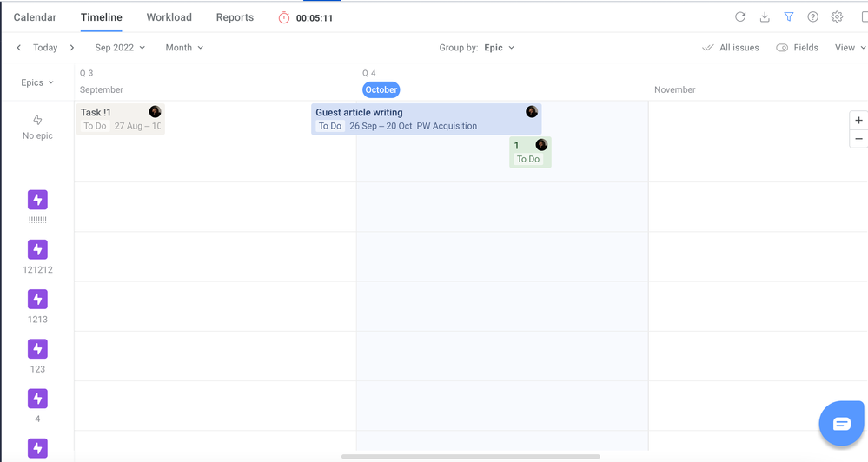Viewport: 868px width, 462px height.
Task: Click the To Do status on Guest article writing
Action: pyautogui.click(x=330, y=126)
